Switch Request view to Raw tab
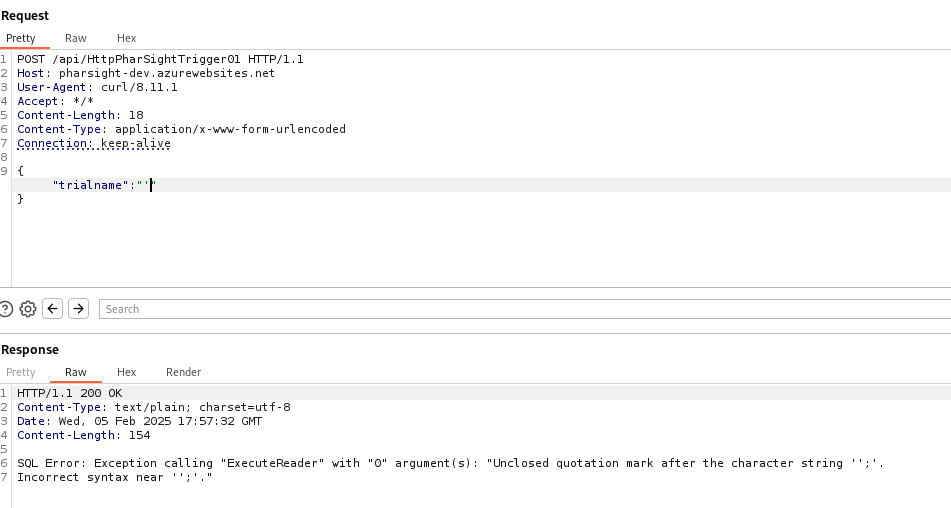The image size is (951, 508). pos(76,38)
